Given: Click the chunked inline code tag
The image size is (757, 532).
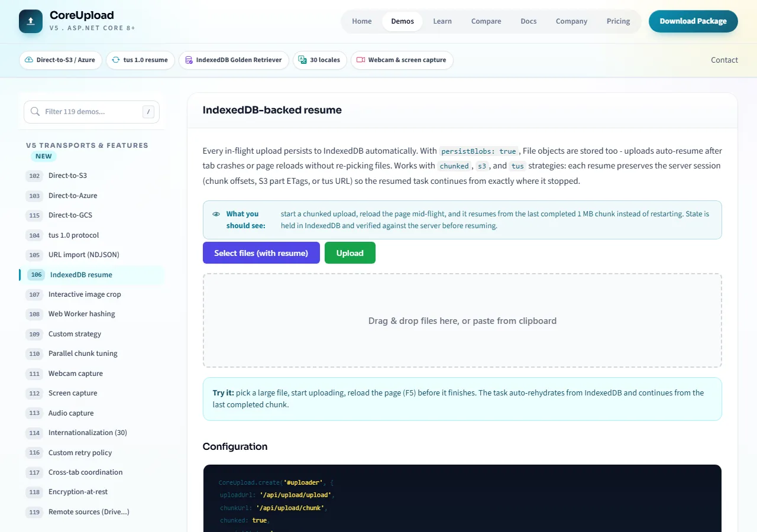Looking at the screenshot, I should pos(454,166).
